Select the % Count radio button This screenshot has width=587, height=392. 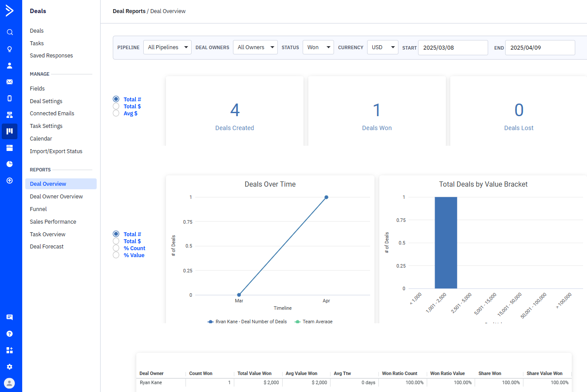116,248
